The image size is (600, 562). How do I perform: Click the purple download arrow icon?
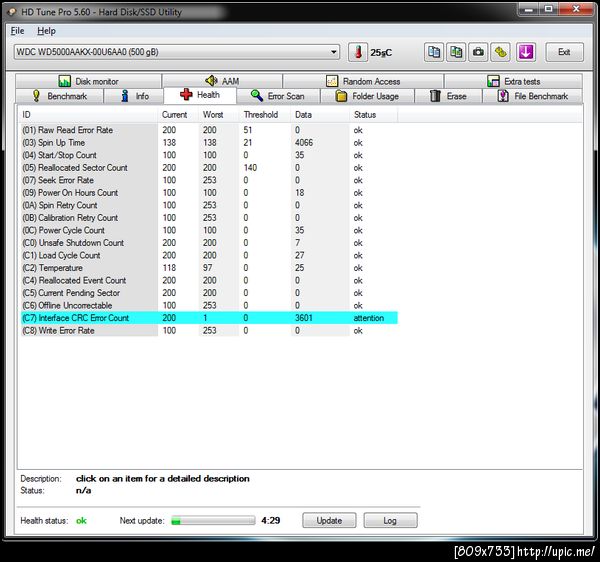526,52
